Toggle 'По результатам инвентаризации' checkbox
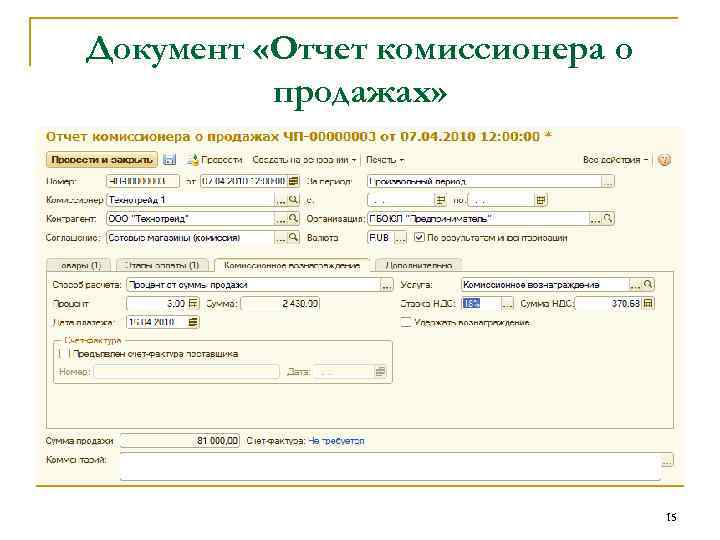720x540 pixels. (x=419, y=237)
